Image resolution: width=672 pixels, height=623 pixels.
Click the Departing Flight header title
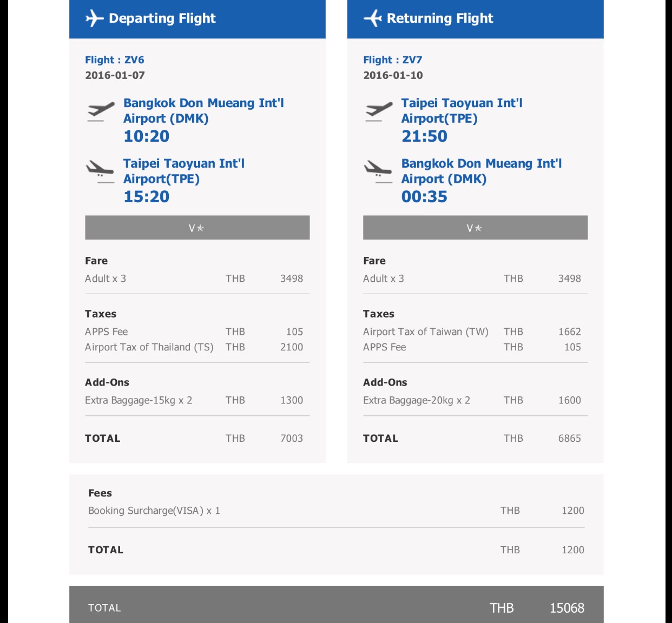(x=162, y=18)
